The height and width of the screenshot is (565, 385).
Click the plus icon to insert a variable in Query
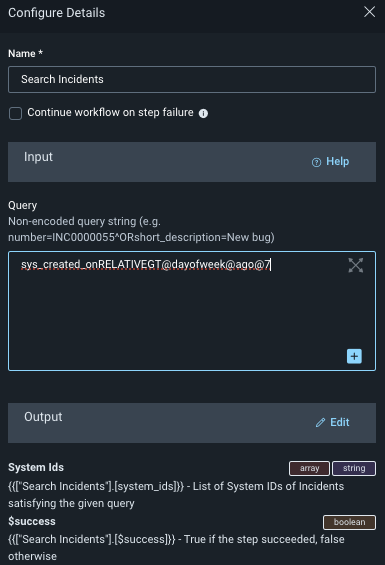pos(354,356)
